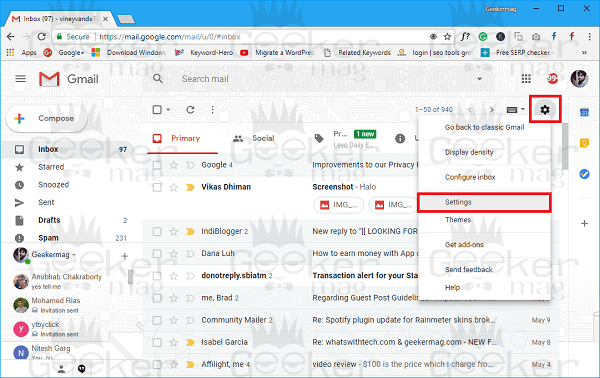Switch to the Primary tab

[183, 138]
